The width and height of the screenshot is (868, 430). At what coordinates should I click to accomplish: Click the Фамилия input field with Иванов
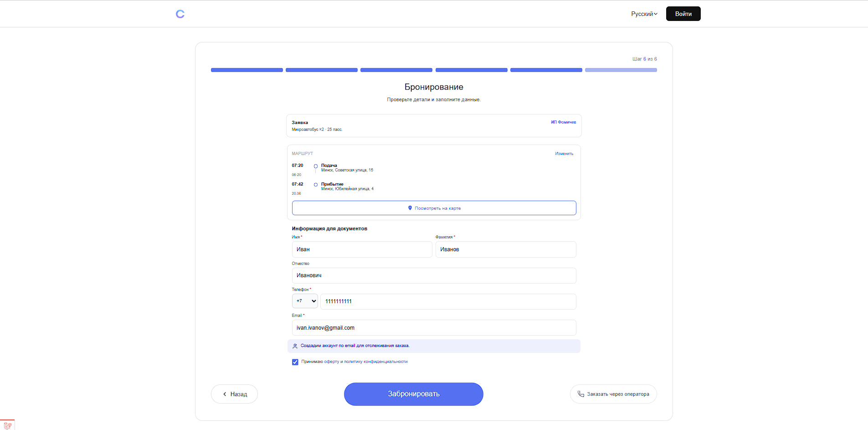506,249
